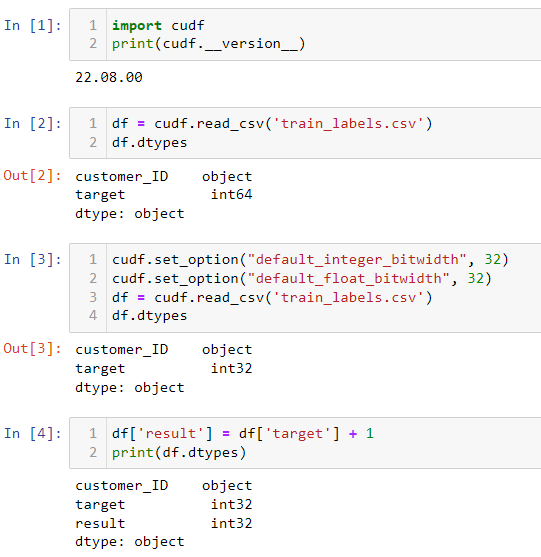The image size is (541, 557).
Task: Click 'print(df.dtypes)' line in cell 4
Action: coord(179,453)
